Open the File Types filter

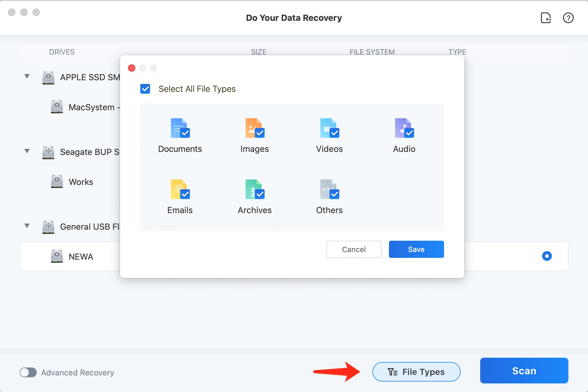[416, 372]
